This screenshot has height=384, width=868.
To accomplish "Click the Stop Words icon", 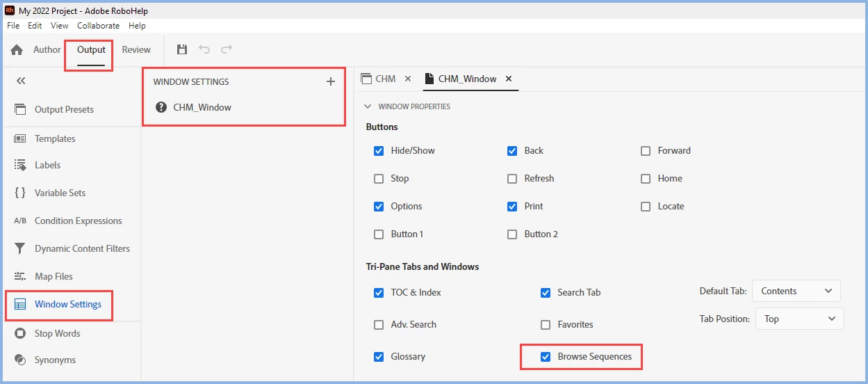I will click(x=20, y=333).
